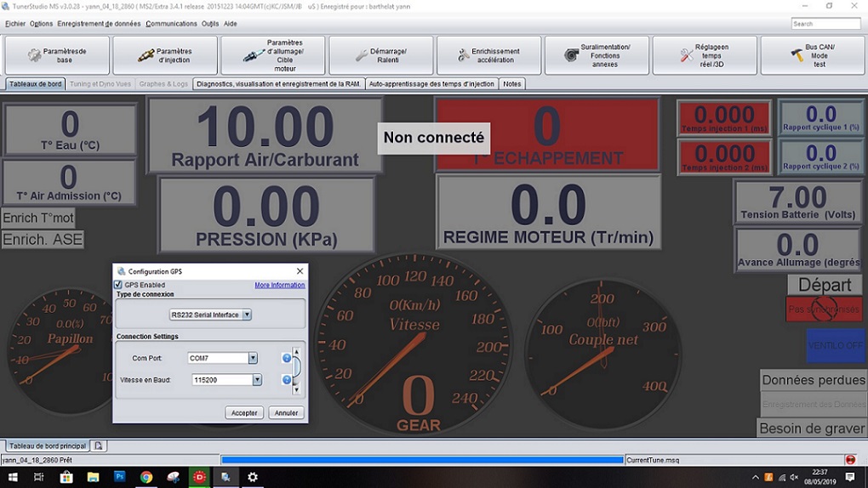Switch to the Notes tab
The height and width of the screenshot is (488, 868).
pyautogui.click(x=512, y=84)
